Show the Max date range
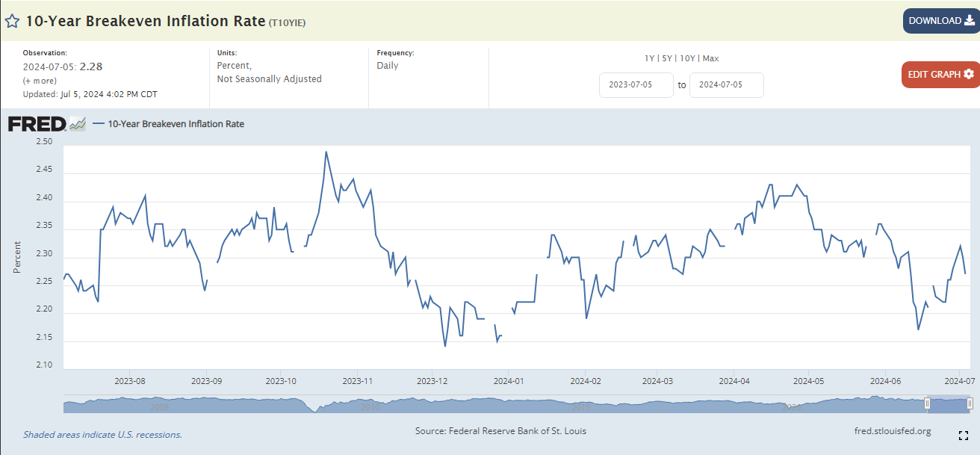 pos(710,58)
